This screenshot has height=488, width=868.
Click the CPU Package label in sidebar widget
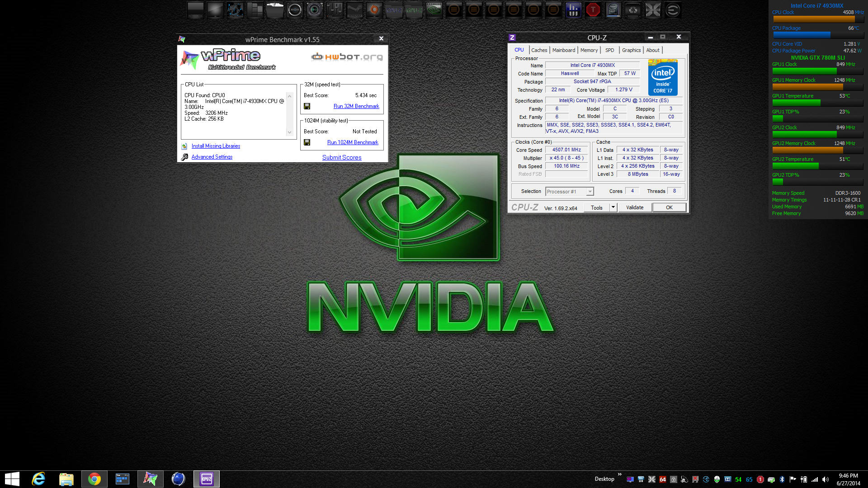(x=786, y=28)
